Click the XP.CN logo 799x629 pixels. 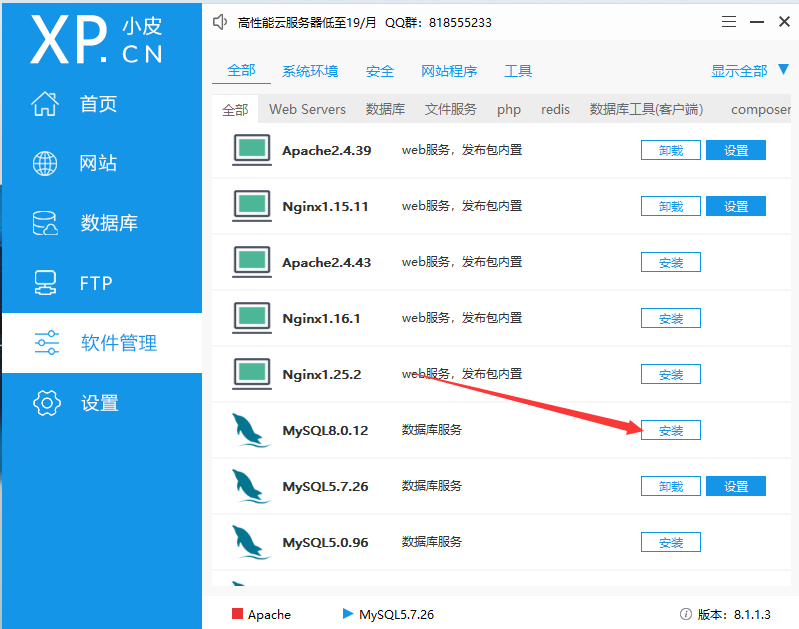[x=96, y=39]
